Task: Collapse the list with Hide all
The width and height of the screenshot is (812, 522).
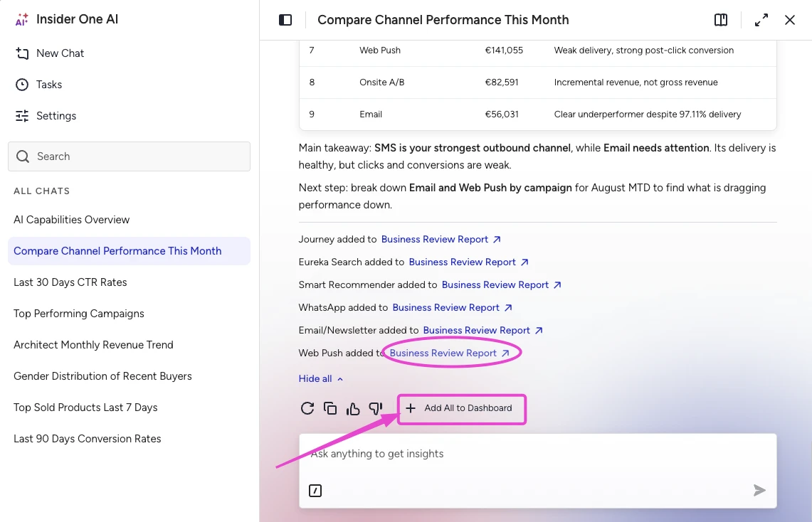Action: [x=320, y=378]
